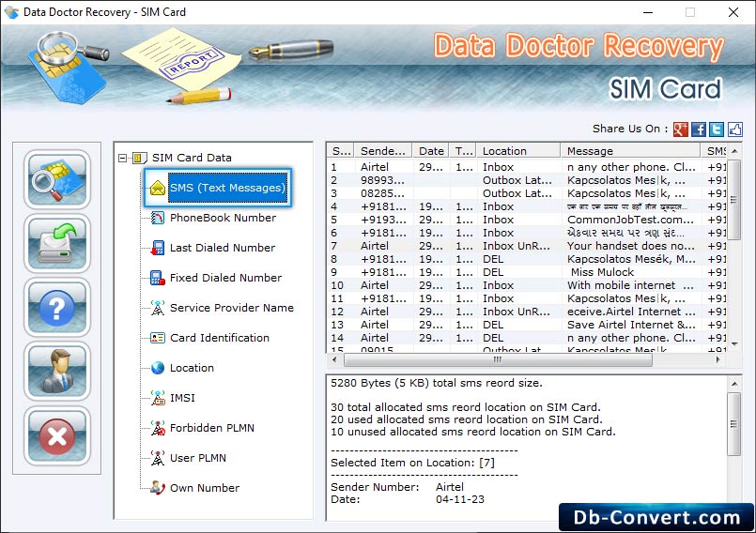The height and width of the screenshot is (533, 756).
Task: Click sender 08285... in row 3
Action: point(382,193)
